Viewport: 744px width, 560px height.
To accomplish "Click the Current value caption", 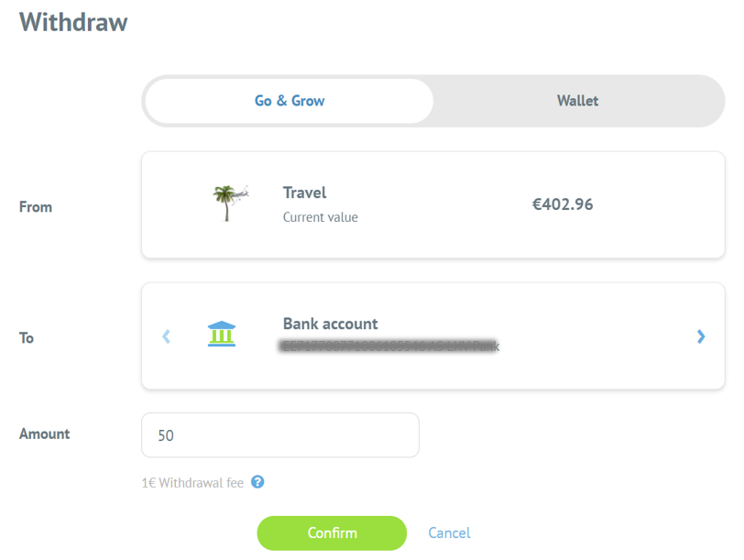I will pos(320,217).
